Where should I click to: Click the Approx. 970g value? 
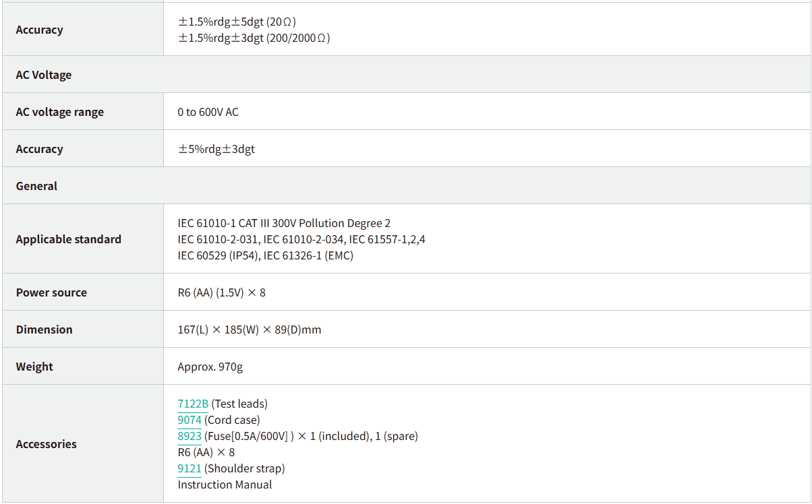tap(210, 367)
